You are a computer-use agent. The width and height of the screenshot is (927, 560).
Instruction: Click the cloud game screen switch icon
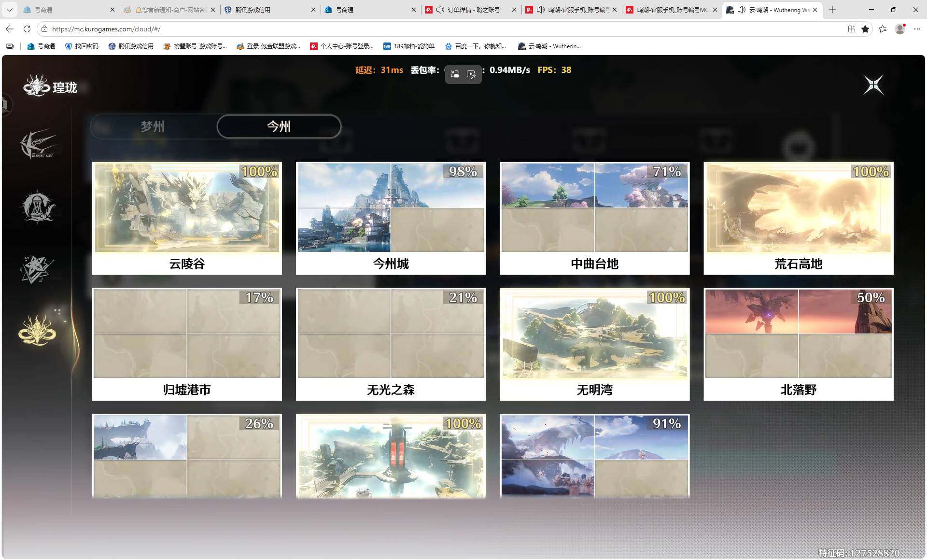tap(455, 74)
